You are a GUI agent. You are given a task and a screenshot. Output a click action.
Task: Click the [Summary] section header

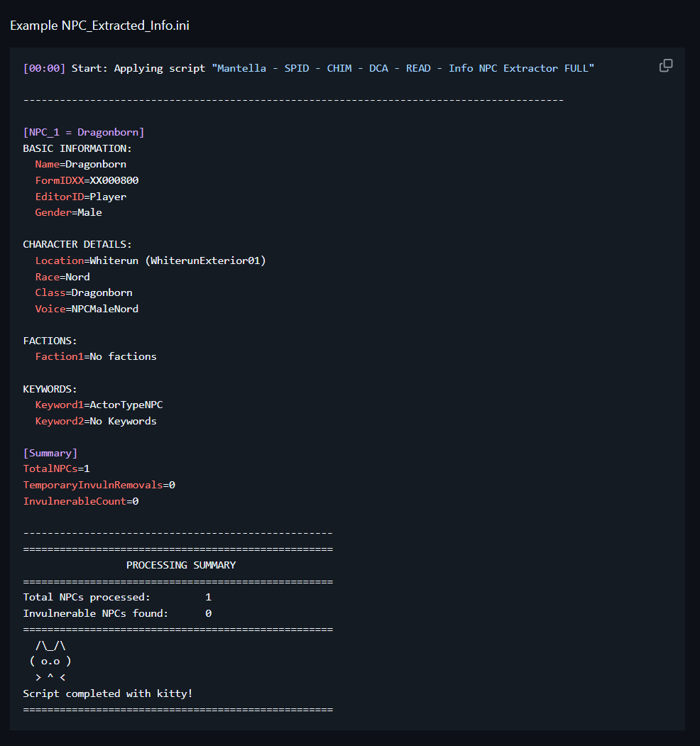[50, 453]
